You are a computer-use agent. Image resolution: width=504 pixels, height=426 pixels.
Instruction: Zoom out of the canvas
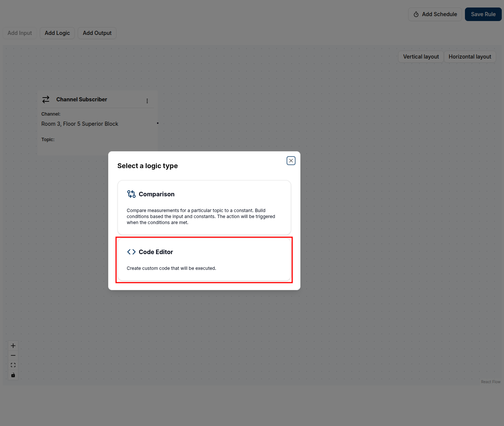click(x=13, y=355)
